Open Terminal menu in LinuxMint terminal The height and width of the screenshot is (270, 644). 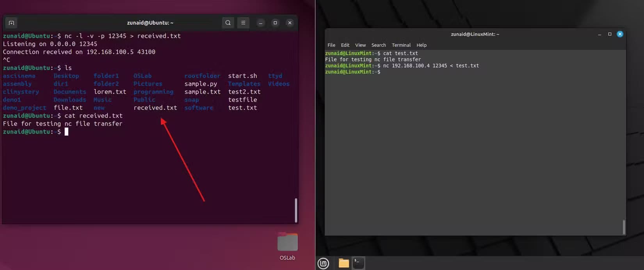pyautogui.click(x=401, y=45)
